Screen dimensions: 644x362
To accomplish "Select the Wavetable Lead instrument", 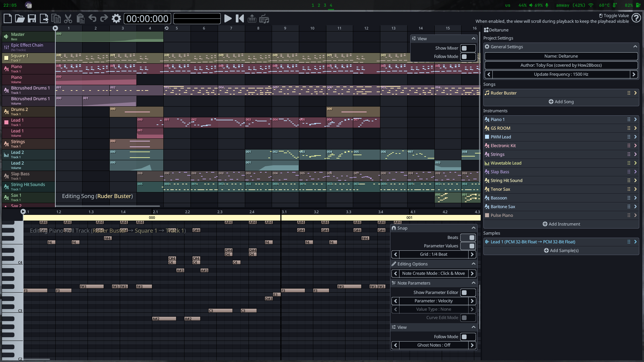I will [506, 163].
